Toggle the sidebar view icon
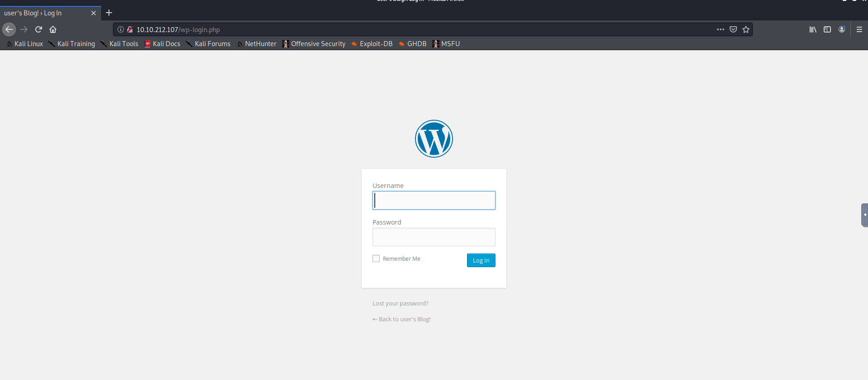 point(827,29)
